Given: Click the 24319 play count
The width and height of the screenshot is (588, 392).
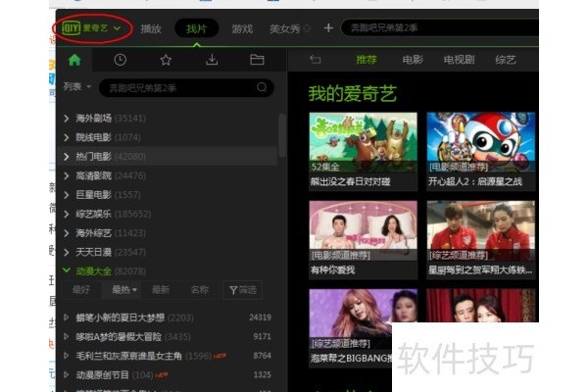Looking at the screenshot, I should (x=261, y=318).
